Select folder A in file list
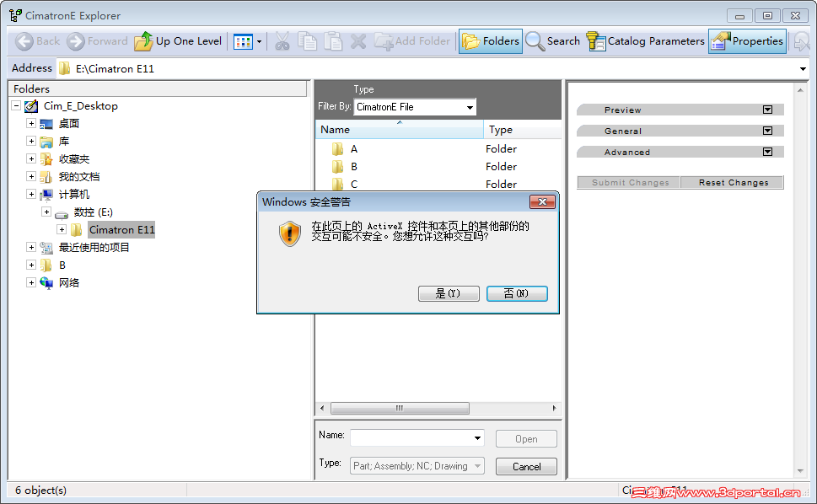Image resolution: width=817 pixels, height=504 pixels. 354,149
